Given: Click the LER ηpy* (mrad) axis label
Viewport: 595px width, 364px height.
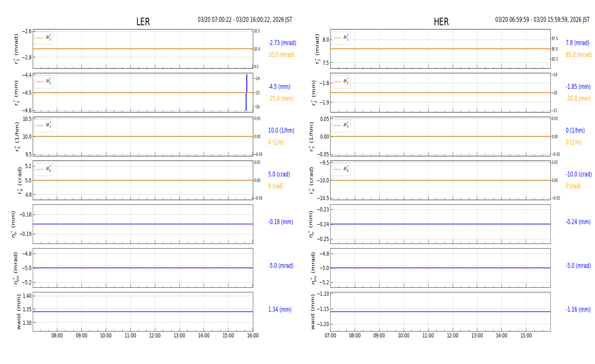Looking at the screenshot, I should [16, 268].
